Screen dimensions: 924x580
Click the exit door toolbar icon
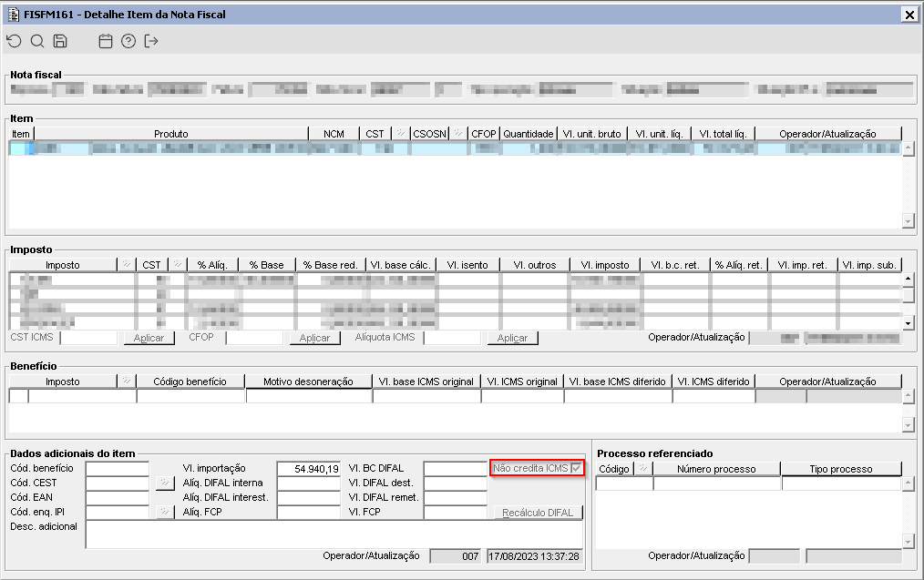coord(151,41)
